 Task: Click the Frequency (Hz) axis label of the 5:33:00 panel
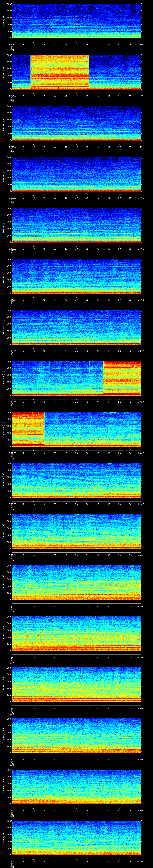tap(3, 225)
